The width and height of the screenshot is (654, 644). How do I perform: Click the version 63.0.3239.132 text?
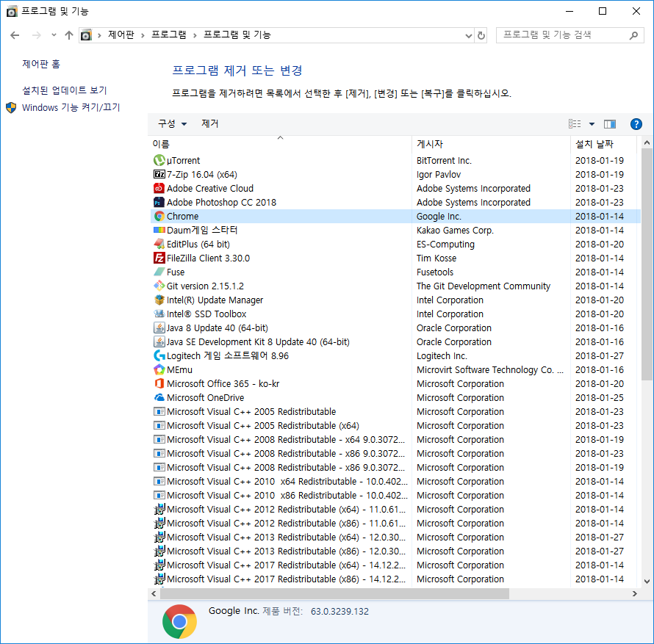click(339, 612)
